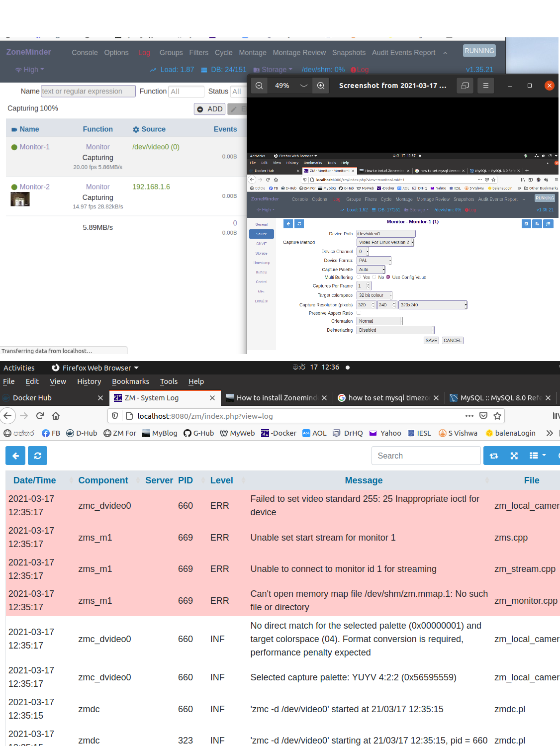560x746 pixels.
Task: Open page actions three-dot menu in URL bar
Action: [469, 416]
